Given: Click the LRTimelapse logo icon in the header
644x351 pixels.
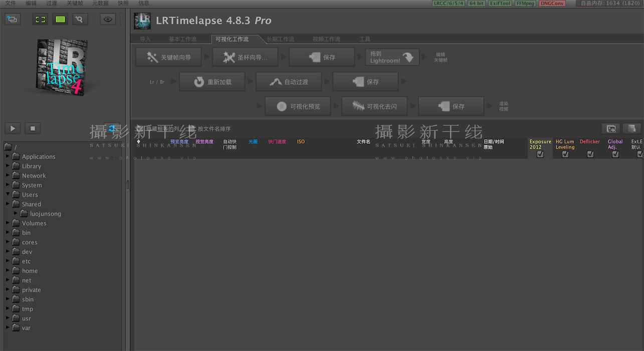Looking at the screenshot, I should [143, 21].
